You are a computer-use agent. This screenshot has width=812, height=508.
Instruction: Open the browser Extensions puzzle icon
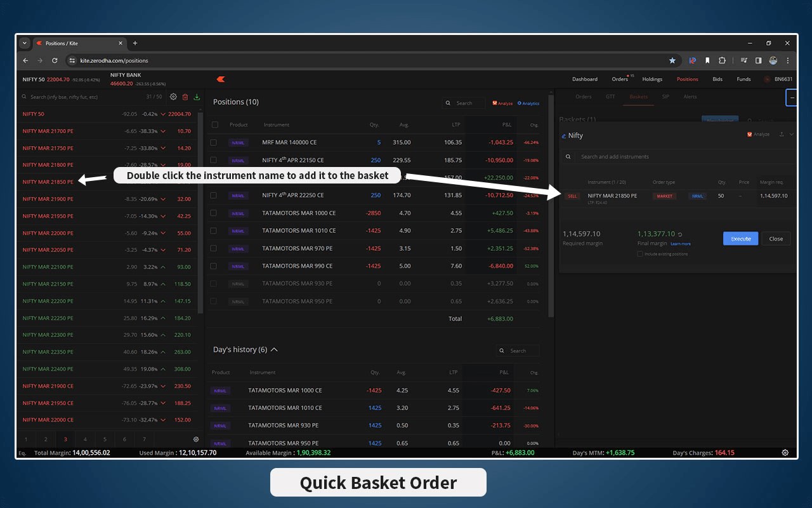722,60
